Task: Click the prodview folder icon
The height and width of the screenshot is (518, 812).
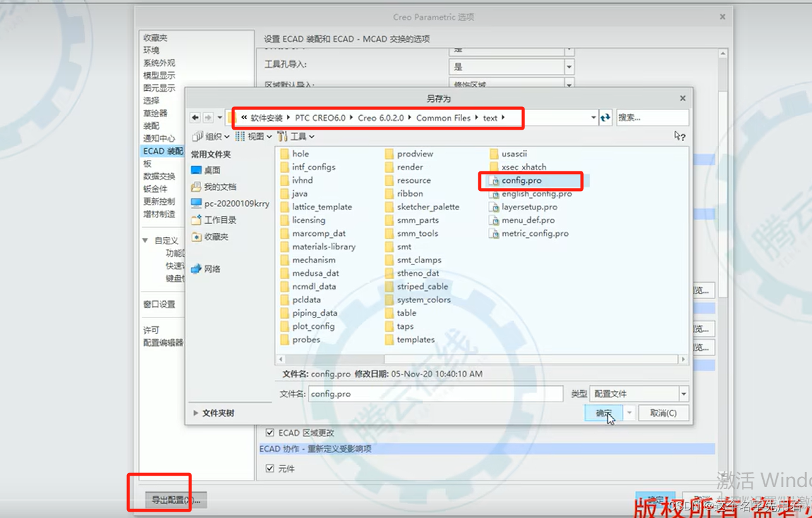Action: coord(389,154)
